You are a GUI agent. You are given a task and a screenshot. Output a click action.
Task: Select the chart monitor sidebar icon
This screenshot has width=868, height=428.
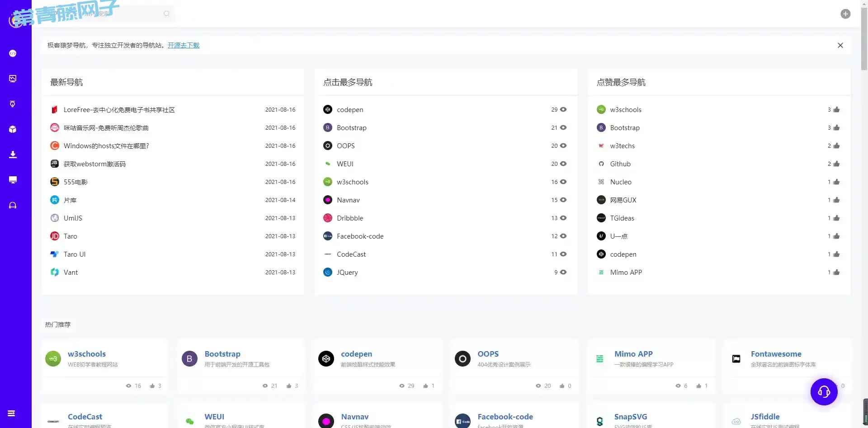[13, 79]
